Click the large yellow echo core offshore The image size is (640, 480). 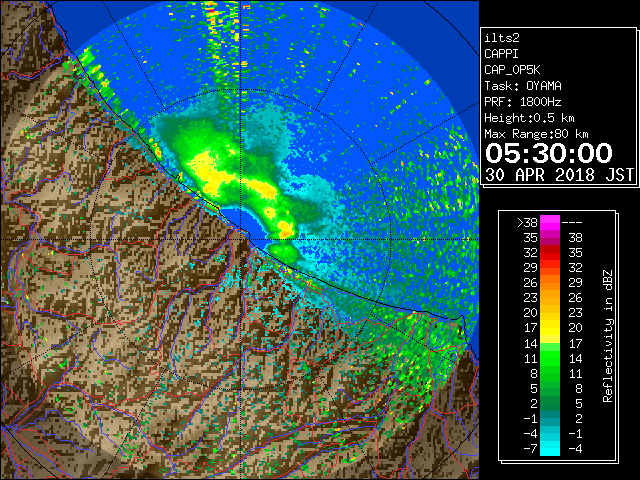[x=208, y=171]
